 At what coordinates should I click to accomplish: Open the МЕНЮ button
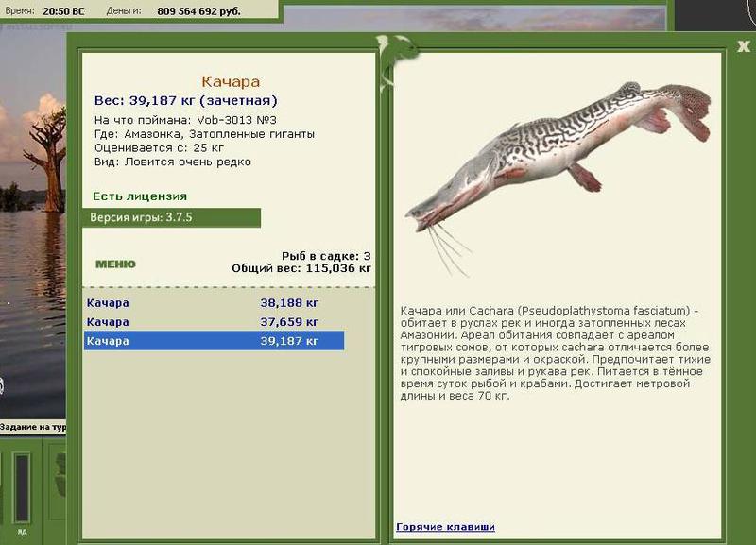point(115,264)
